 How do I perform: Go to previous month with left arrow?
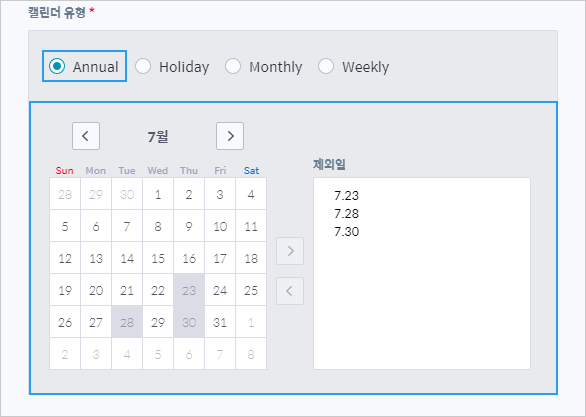(86, 136)
